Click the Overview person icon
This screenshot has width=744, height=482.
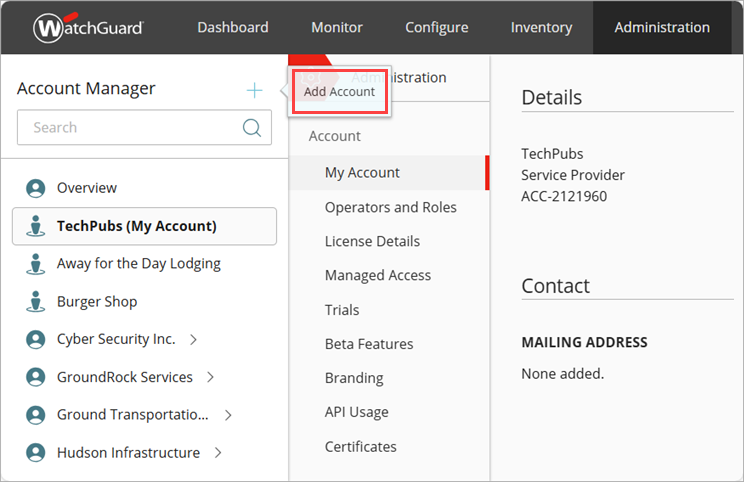pos(36,188)
